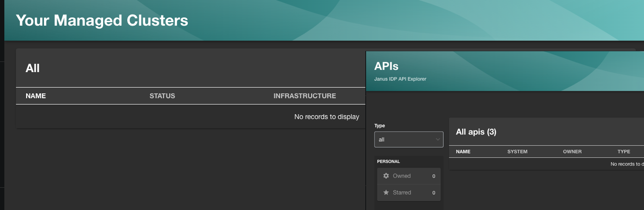Click the star icon beside Starred
This screenshot has height=210, width=644.
(x=386, y=193)
